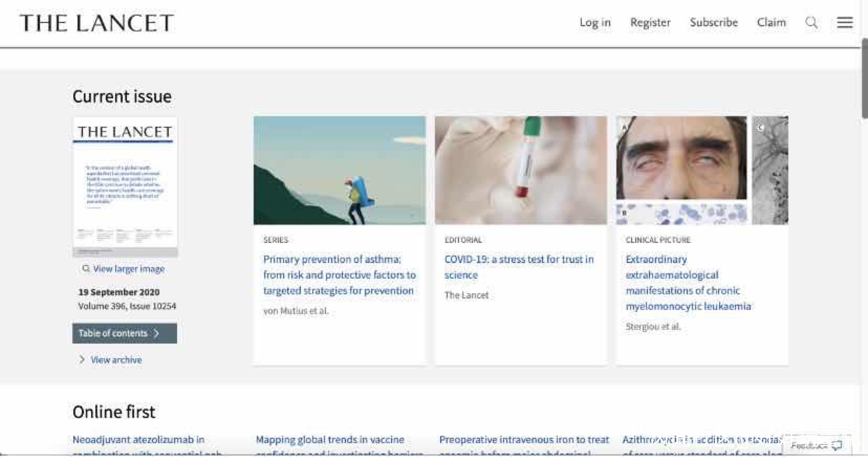Viewport: 868px width, 457px height.
Task: Open the chronic myelomonocytic leukaemia article link
Action: (x=688, y=282)
